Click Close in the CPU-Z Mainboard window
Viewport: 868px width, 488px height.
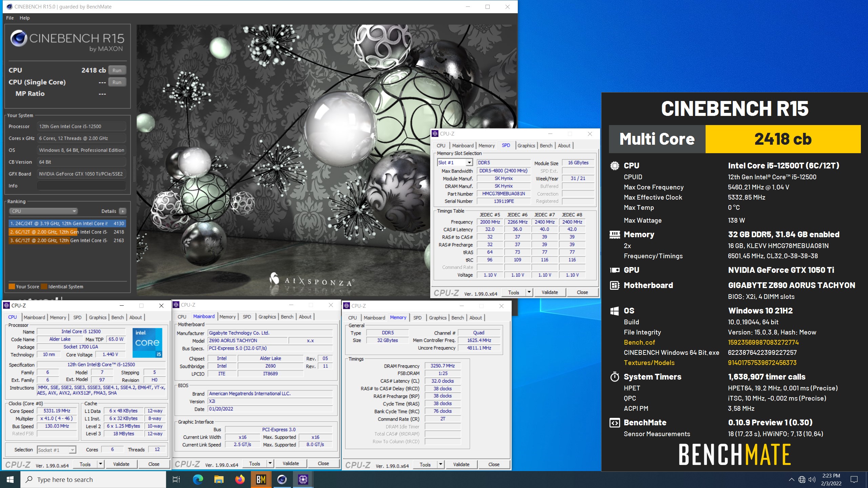click(323, 464)
